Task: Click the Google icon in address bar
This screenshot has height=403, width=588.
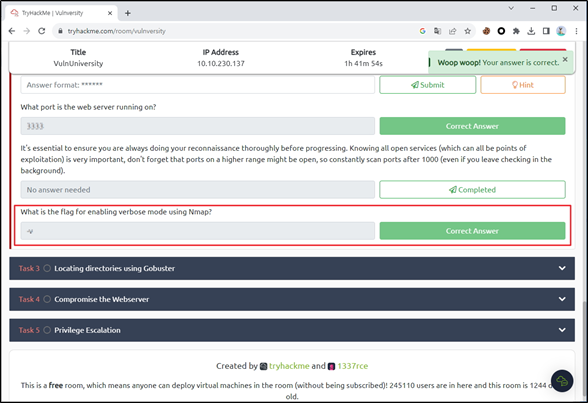Action: [423, 31]
